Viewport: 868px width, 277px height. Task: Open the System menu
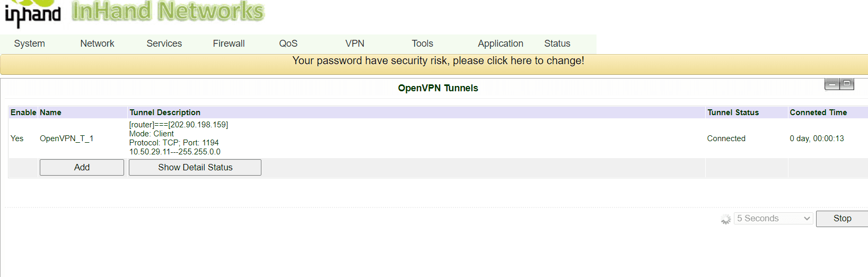[x=30, y=44]
